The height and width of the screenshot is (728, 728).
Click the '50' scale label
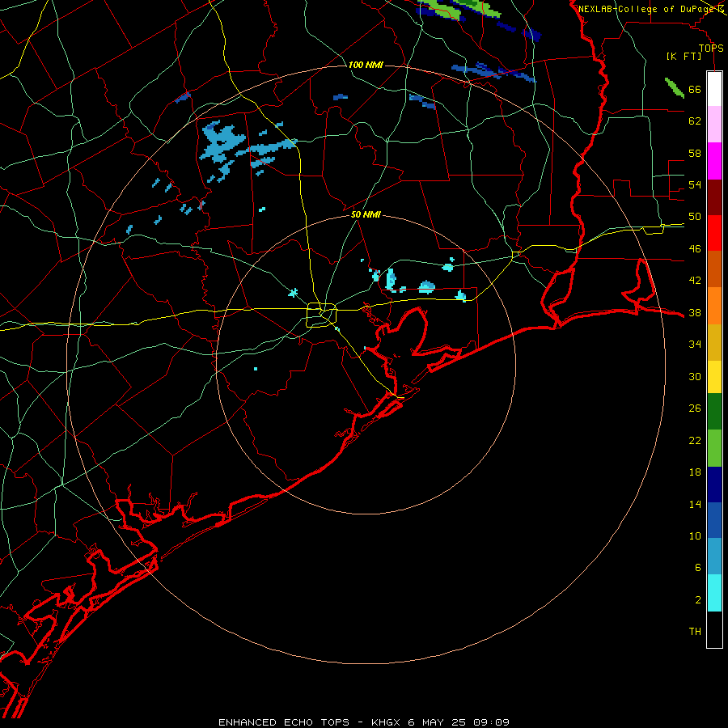click(x=695, y=217)
